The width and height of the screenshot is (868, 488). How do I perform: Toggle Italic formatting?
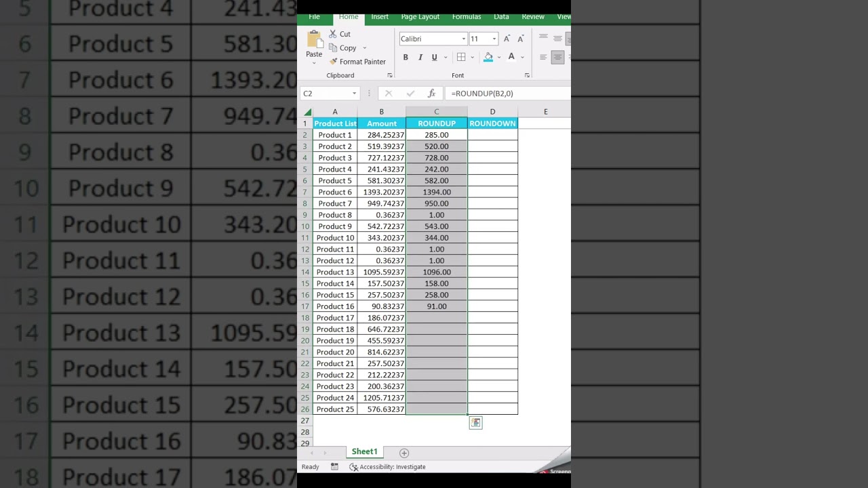coord(420,57)
